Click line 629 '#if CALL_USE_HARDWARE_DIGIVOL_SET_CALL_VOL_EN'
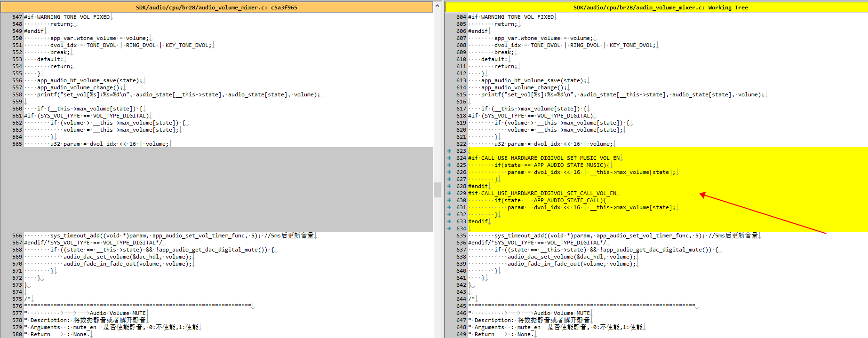The width and height of the screenshot is (868, 338). (x=542, y=193)
